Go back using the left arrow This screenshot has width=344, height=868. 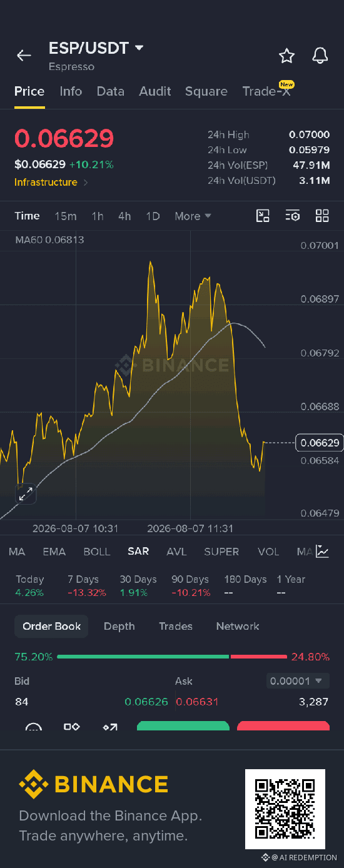pyautogui.click(x=24, y=56)
